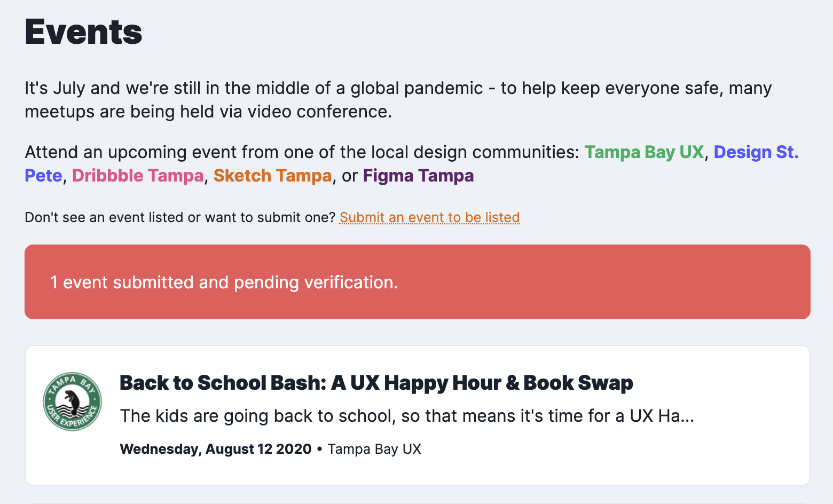833x504 pixels.
Task: Visit the Design St. Pete community link
Action: click(x=756, y=152)
